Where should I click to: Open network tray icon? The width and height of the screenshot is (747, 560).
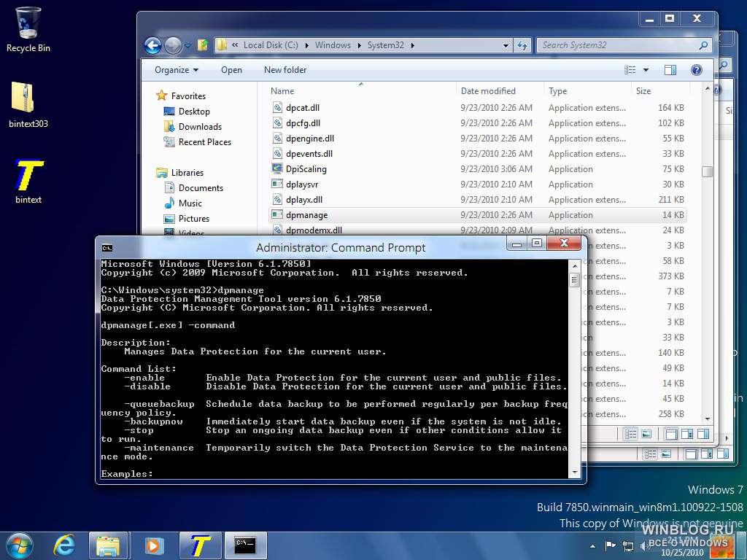[628, 546]
